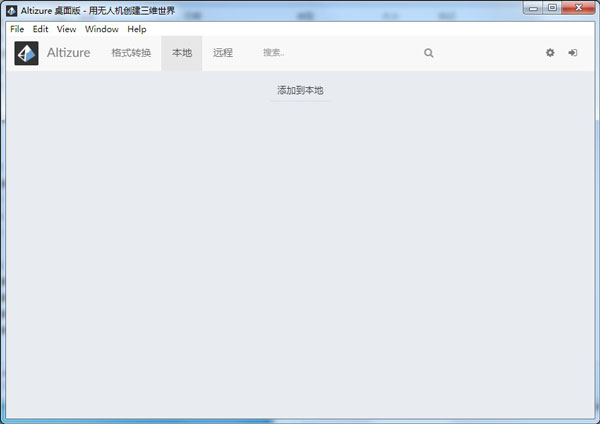
Task: Maximize the Altizure window
Action: [552, 8]
